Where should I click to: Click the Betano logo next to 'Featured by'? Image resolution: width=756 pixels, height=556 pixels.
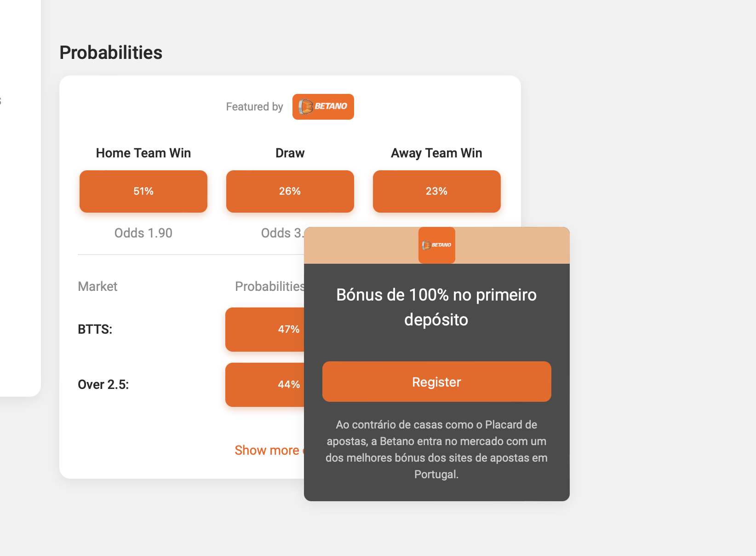coord(323,106)
